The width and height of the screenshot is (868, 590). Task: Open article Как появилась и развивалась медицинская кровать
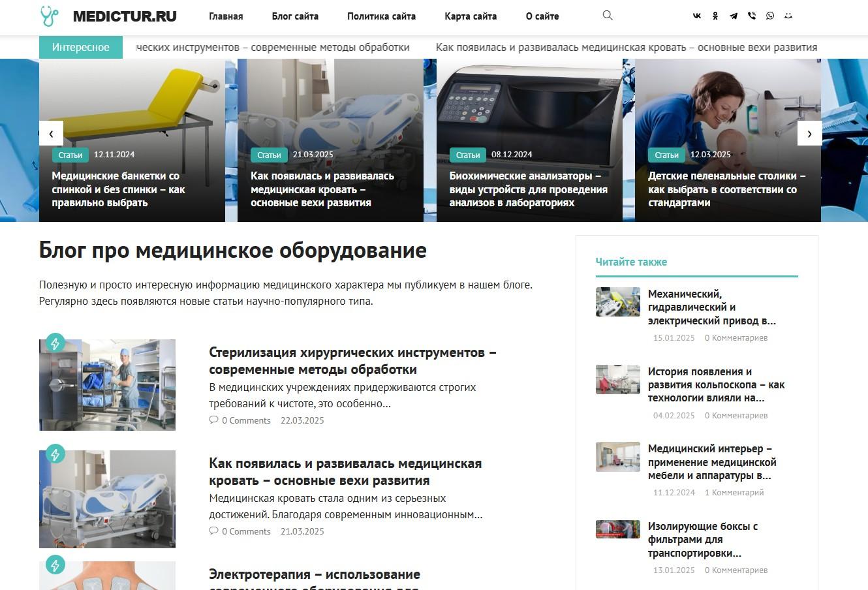[x=345, y=471]
